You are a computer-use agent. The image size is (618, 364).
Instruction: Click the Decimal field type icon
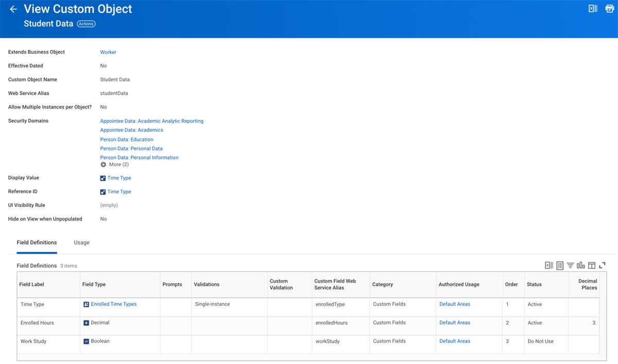click(x=87, y=323)
